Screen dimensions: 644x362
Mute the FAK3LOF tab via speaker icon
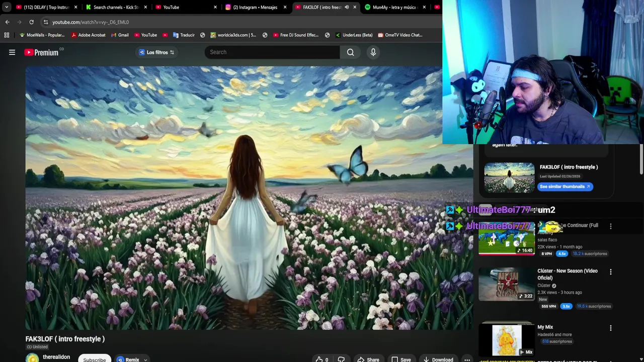click(346, 7)
